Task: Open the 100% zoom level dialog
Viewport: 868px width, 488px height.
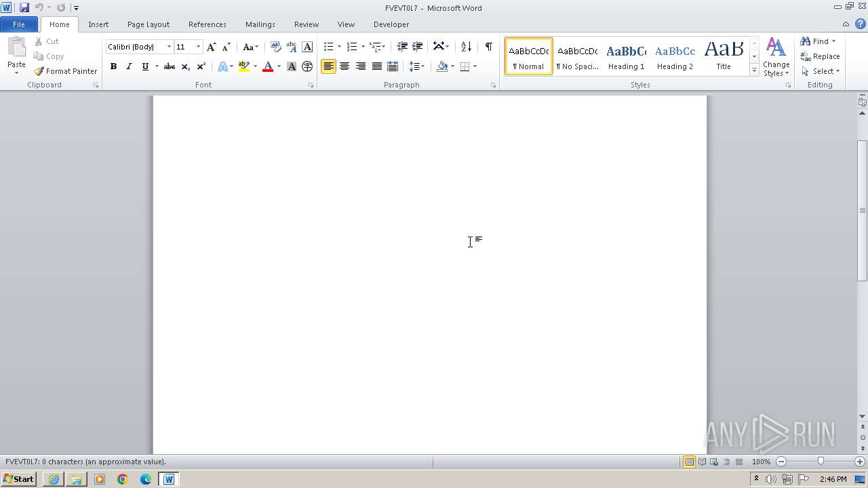Action: click(761, 462)
